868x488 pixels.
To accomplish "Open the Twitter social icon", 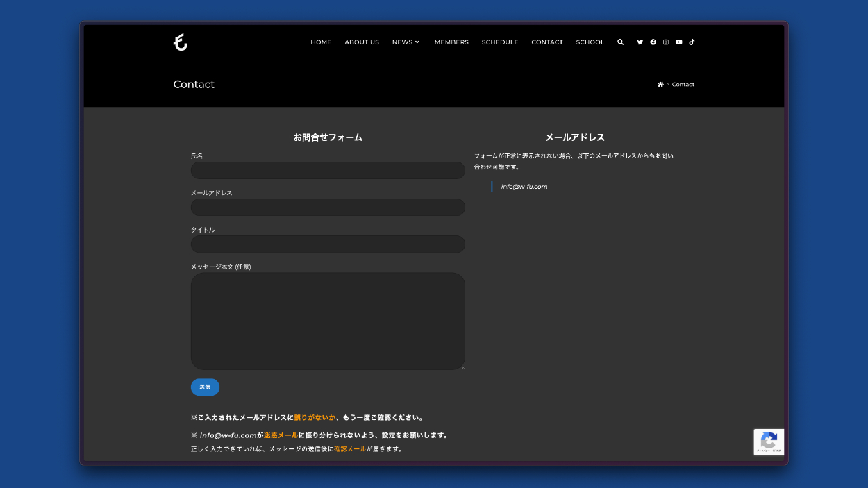I will click(640, 42).
